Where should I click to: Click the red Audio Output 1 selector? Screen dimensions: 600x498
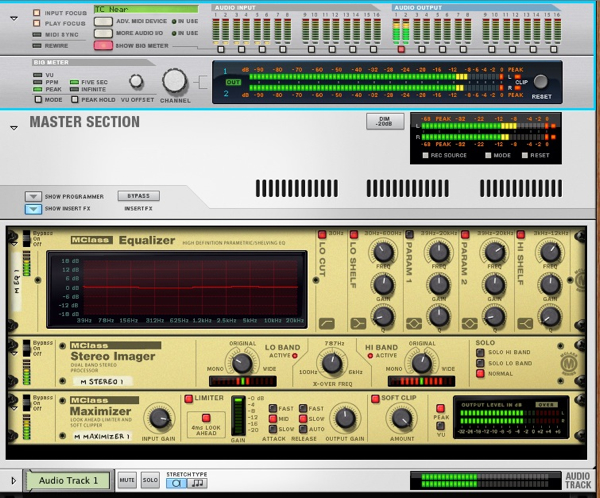pyautogui.click(x=401, y=49)
